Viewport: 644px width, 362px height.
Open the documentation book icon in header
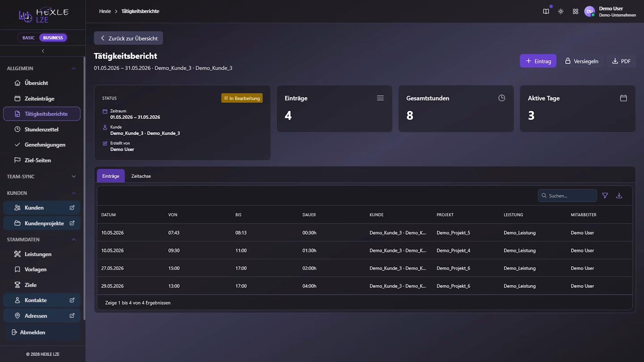546,12
